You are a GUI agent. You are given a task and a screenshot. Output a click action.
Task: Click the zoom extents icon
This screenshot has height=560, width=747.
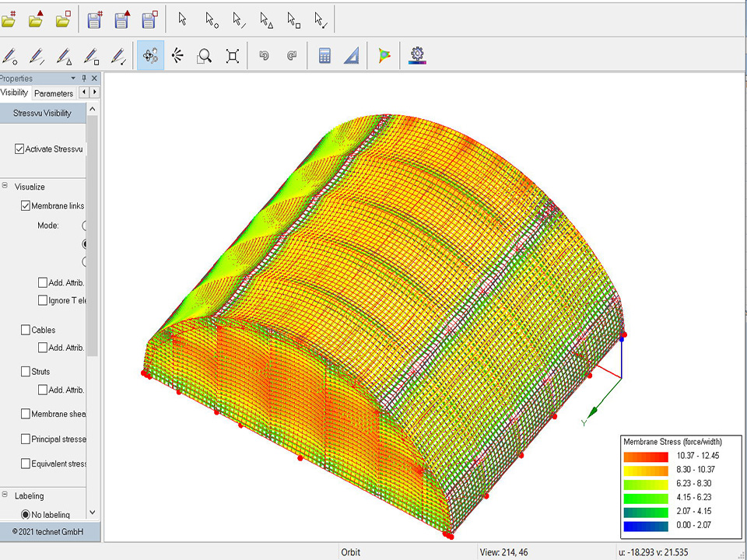[232, 56]
